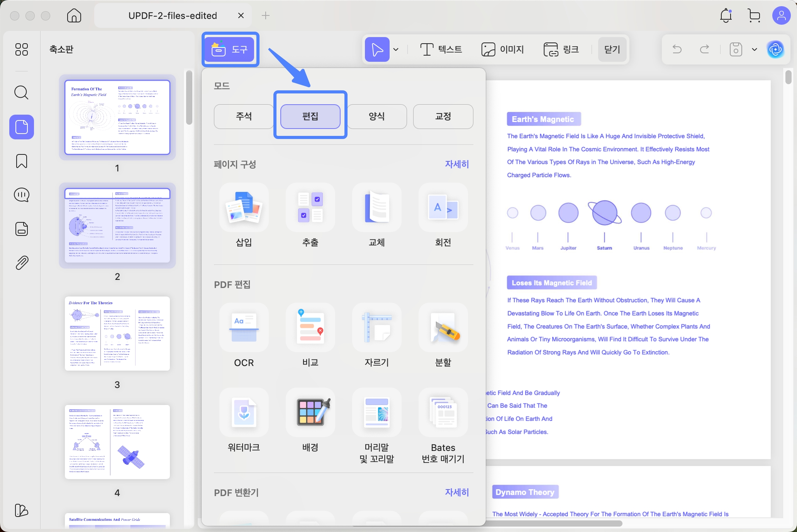Click the Earth's Magnetic heading
The width and height of the screenshot is (797, 532).
point(544,119)
